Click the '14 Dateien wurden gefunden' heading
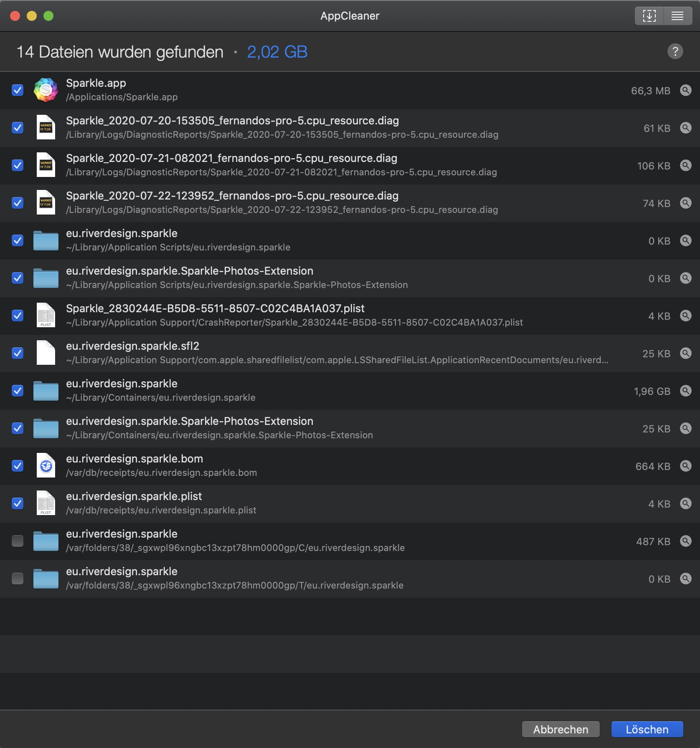This screenshot has height=748, width=700. (x=120, y=52)
